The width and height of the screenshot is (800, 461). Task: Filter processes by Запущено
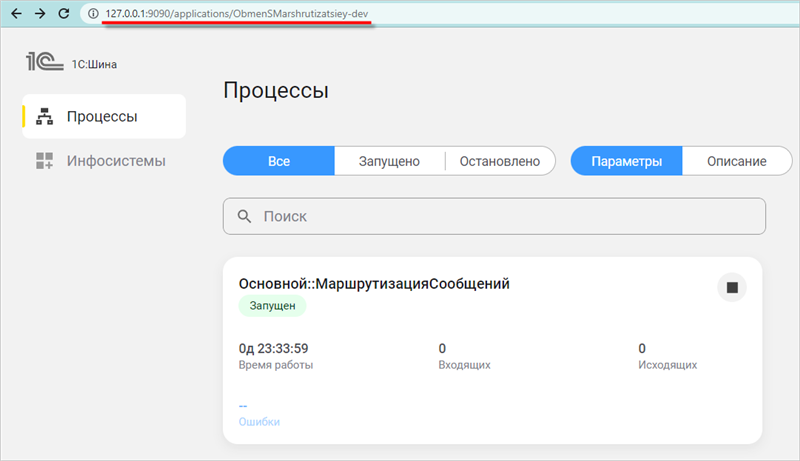tap(389, 161)
